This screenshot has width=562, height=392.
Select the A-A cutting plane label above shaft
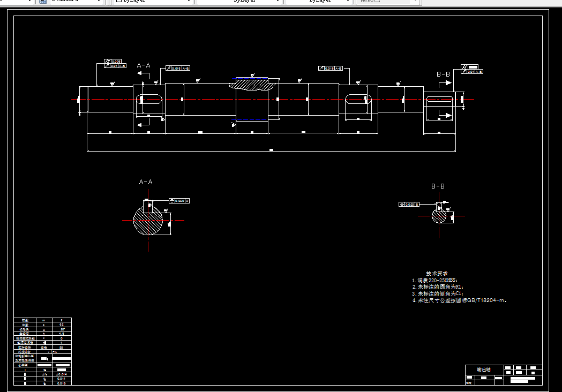(x=144, y=65)
